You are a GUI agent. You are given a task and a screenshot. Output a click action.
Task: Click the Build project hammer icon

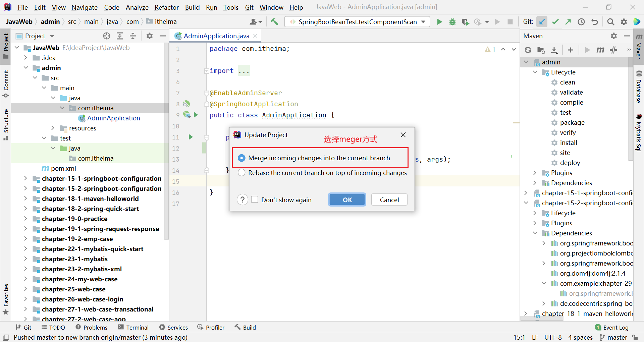click(x=274, y=22)
